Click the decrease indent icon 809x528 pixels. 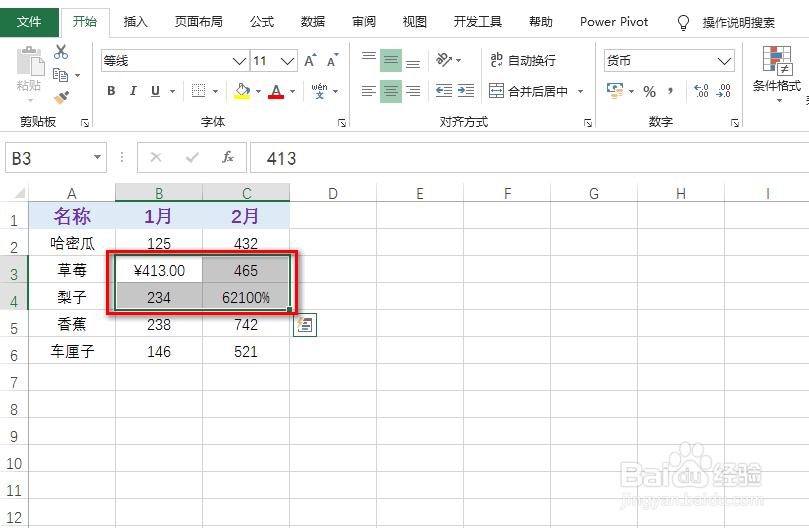(443, 91)
